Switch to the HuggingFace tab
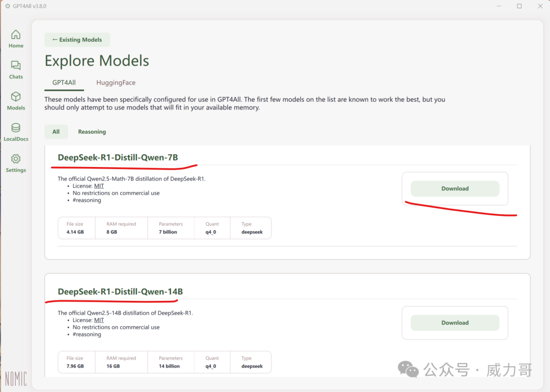 click(x=116, y=83)
